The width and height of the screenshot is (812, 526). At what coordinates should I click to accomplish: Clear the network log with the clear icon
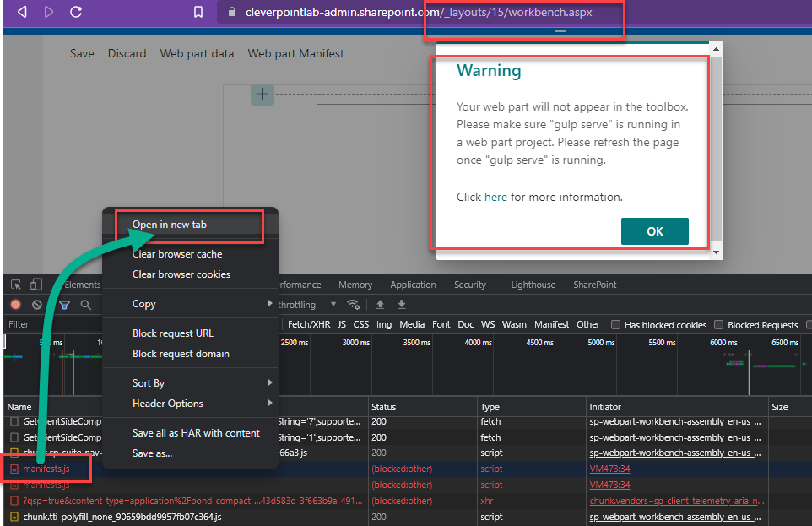36,304
